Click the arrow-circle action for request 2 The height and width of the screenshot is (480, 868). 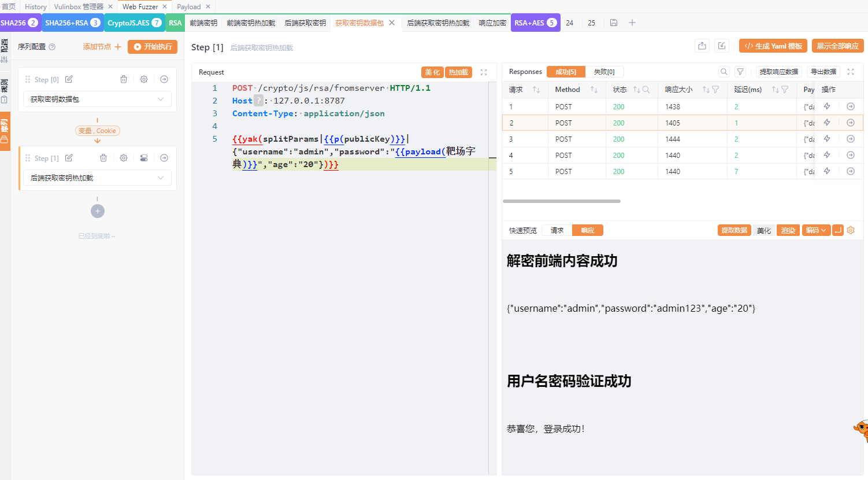click(x=851, y=123)
